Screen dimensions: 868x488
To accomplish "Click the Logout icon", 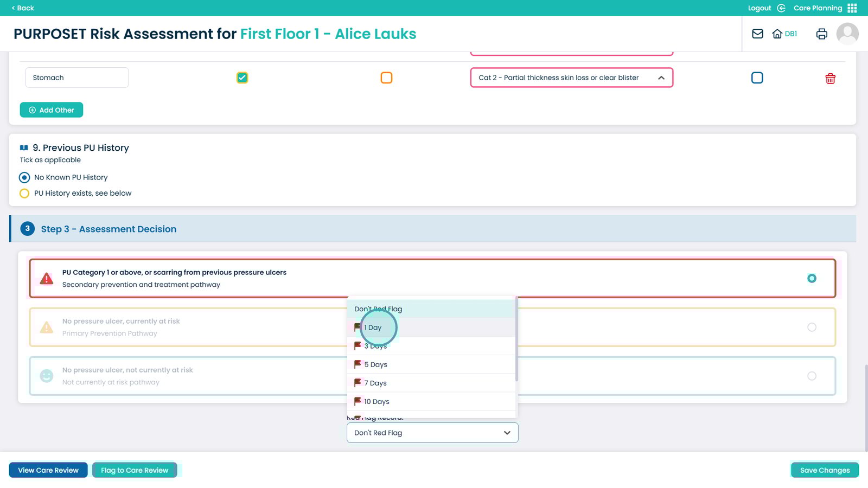I will click(781, 8).
